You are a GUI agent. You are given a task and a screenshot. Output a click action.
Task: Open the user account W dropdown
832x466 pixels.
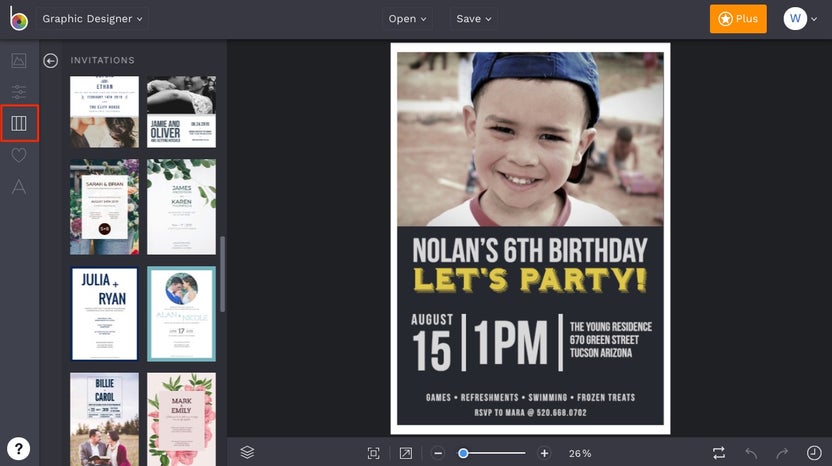pyautogui.click(x=800, y=19)
